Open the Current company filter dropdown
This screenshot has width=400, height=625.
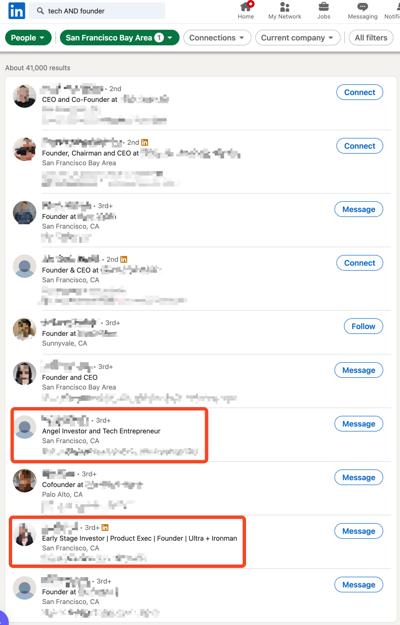(x=298, y=38)
